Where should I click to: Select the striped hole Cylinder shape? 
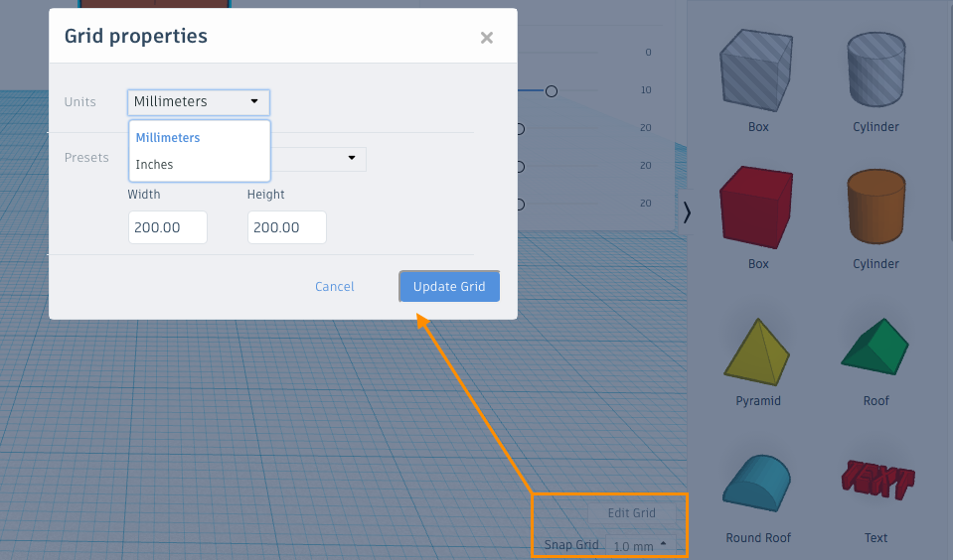click(875, 70)
